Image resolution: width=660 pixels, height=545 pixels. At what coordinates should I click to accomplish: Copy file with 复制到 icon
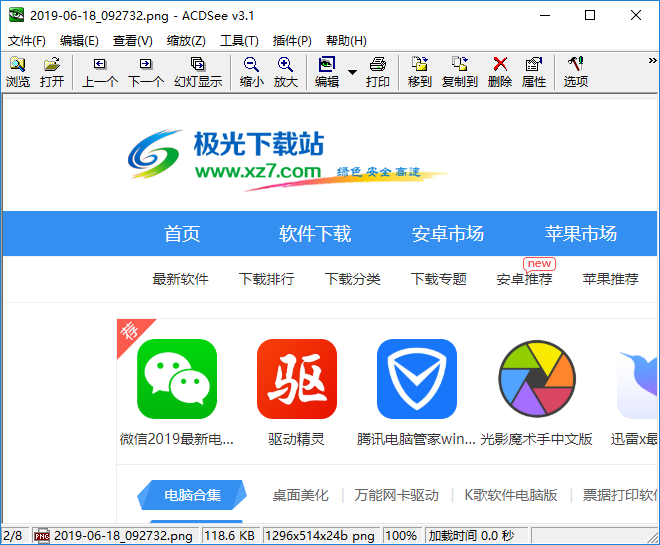[x=460, y=72]
